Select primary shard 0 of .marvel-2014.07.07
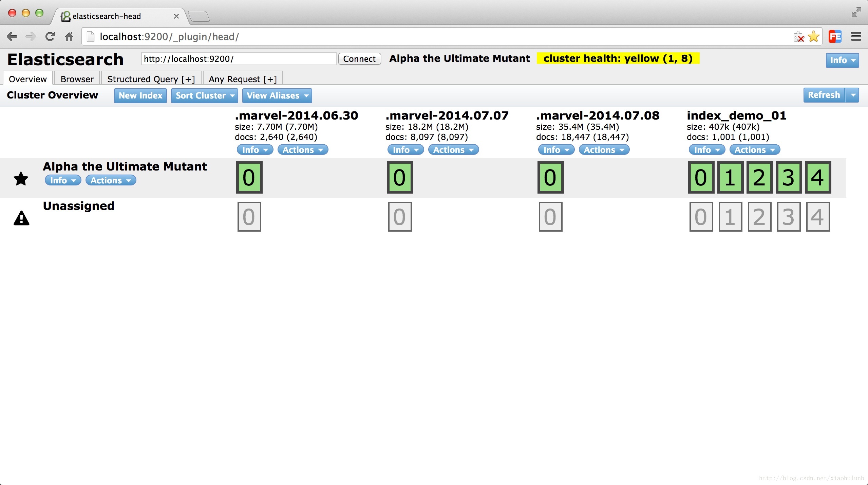The image size is (868, 485). [400, 177]
